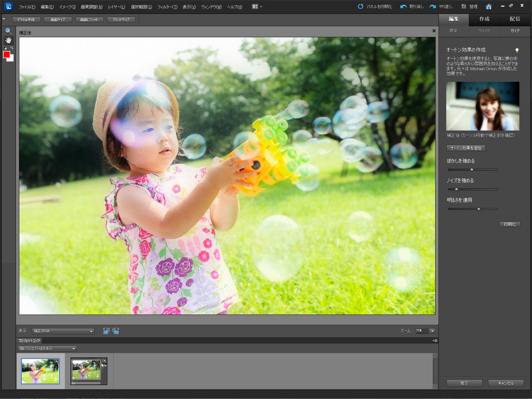Viewport: 532px width, 399px height.
Task: Click the 初期化 reset button
Action: (510, 224)
